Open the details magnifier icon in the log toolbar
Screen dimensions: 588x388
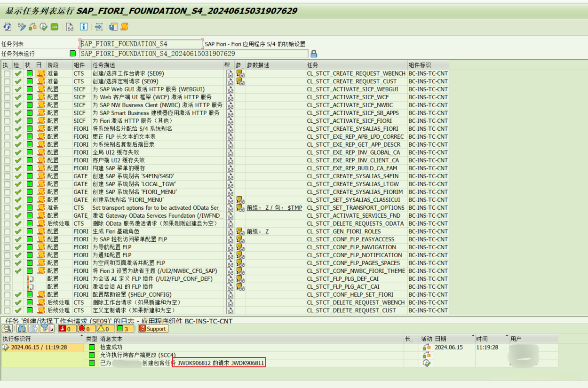(x=8, y=329)
